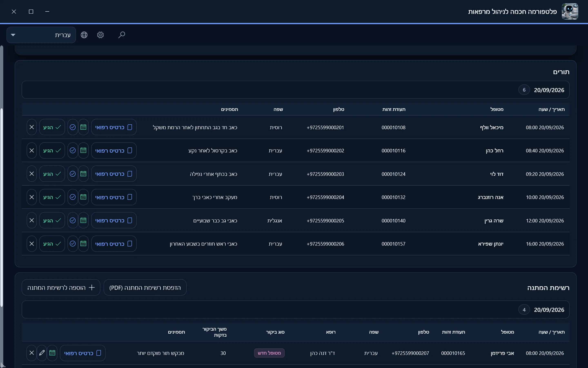Click circled checkmark icon for אנה רוזנברג
This screenshot has height=368, width=588.
coord(73,197)
